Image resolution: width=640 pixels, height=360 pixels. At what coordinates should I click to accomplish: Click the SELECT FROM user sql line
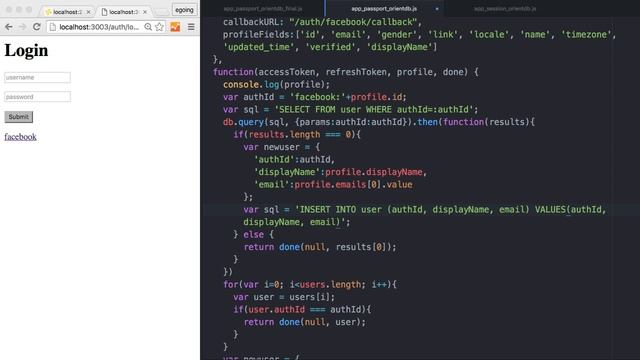[x=350, y=109]
